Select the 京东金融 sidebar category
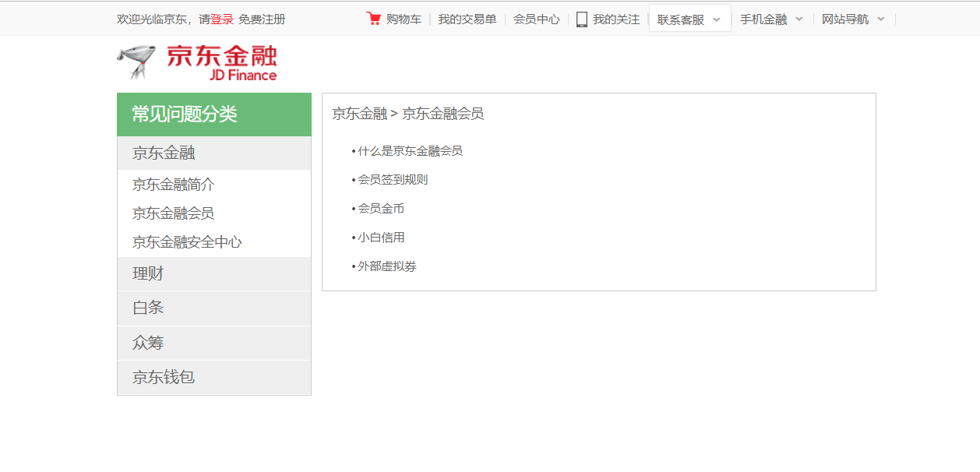Viewport: 980px width, 472px height. [x=214, y=153]
